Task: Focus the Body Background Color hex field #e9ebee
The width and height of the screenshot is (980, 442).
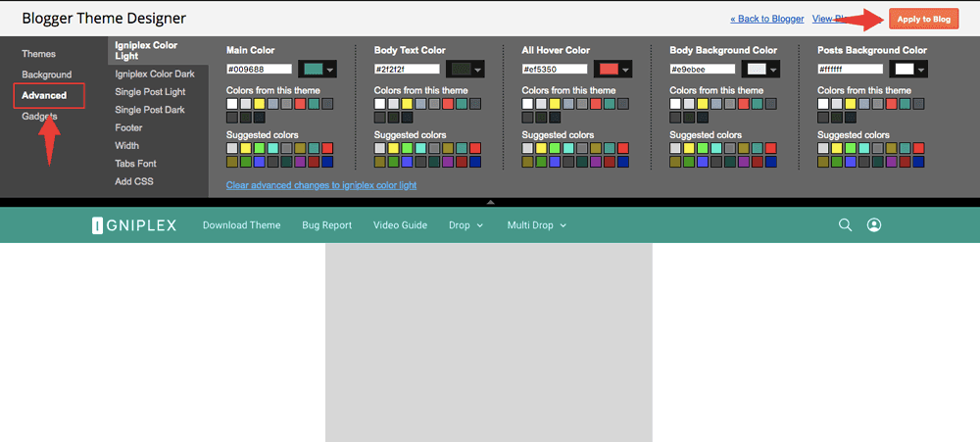Action: click(703, 69)
